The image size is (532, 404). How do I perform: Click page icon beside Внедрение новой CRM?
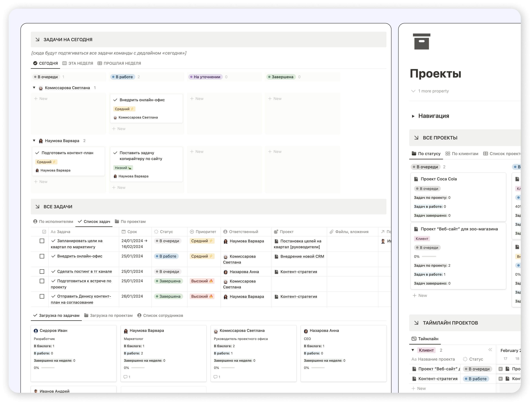[x=276, y=256]
